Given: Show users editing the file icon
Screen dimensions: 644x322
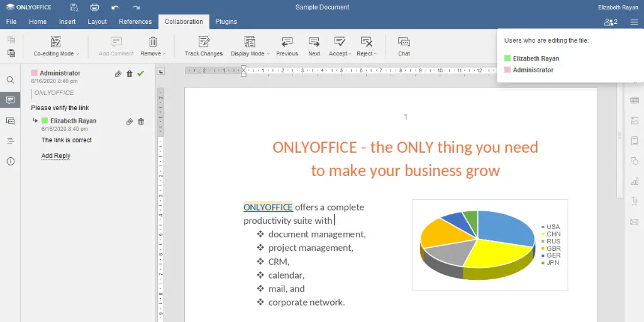Looking at the screenshot, I should pos(610,22).
